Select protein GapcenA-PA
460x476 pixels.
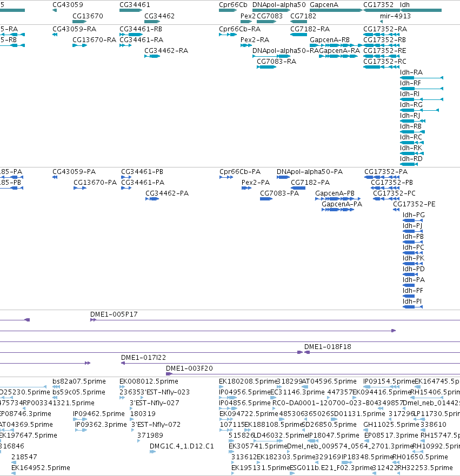[x=342, y=204]
